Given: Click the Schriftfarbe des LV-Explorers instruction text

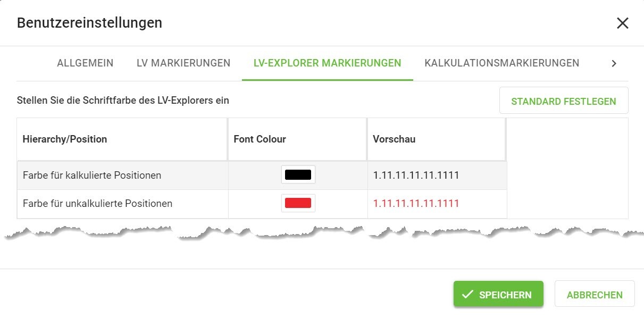Looking at the screenshot, I should point(123,100).
